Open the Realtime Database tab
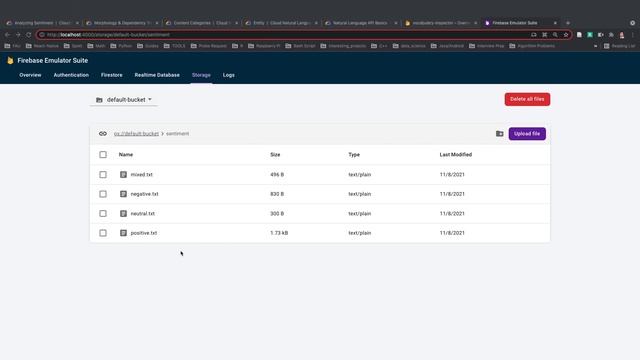 click(157, 75)
